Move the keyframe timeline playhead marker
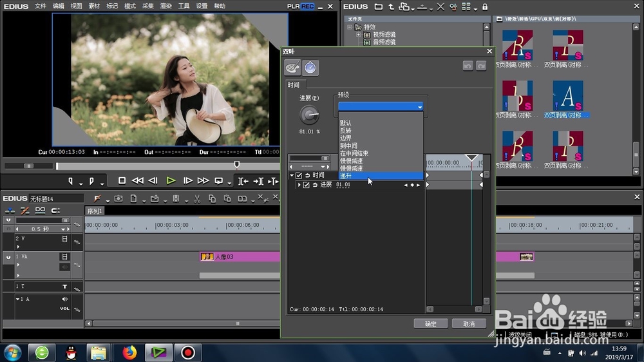Viewport: 644px width, 362px height. pyautogui.click(x=471, y=158)
